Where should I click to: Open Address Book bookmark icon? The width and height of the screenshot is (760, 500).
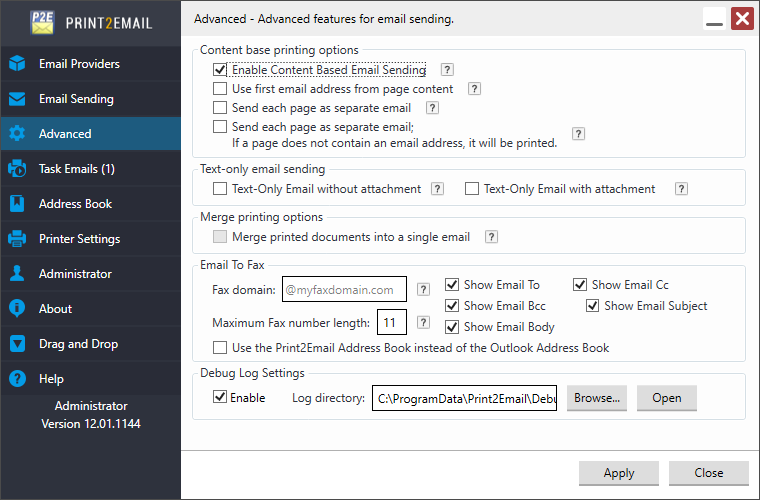(x=17, y=203)
